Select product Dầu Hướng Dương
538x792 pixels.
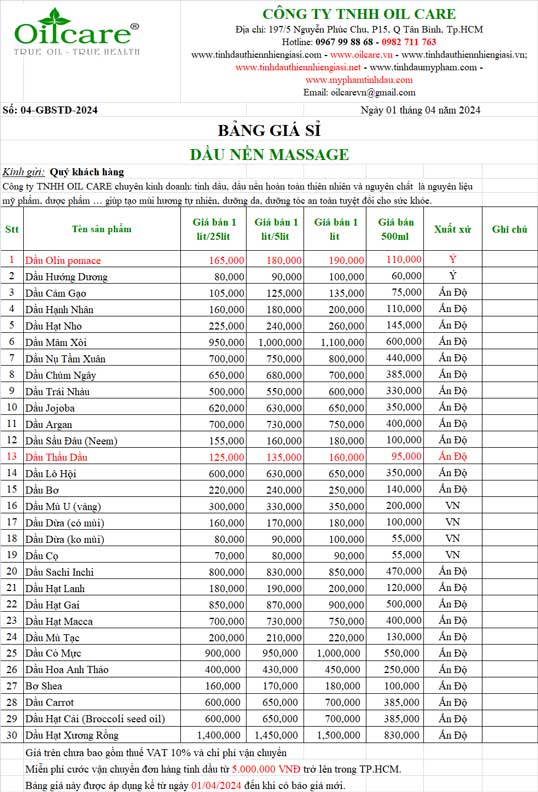click(x=66, y=277)
